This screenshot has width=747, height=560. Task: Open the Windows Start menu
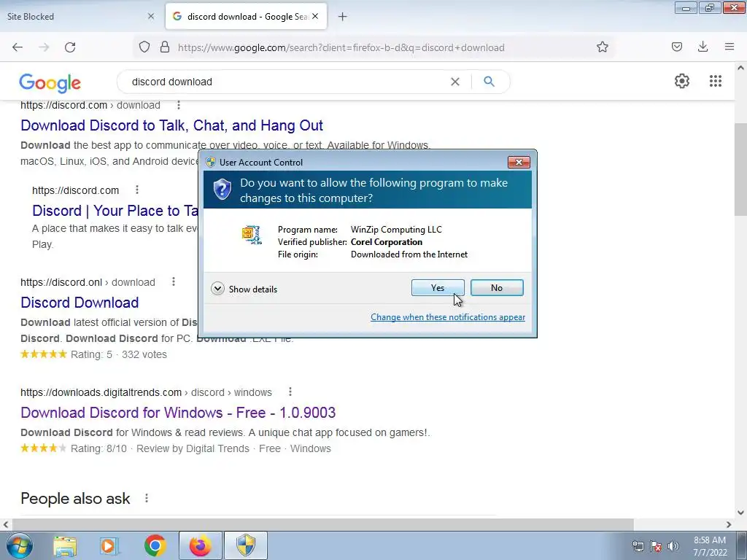[20, 545]
